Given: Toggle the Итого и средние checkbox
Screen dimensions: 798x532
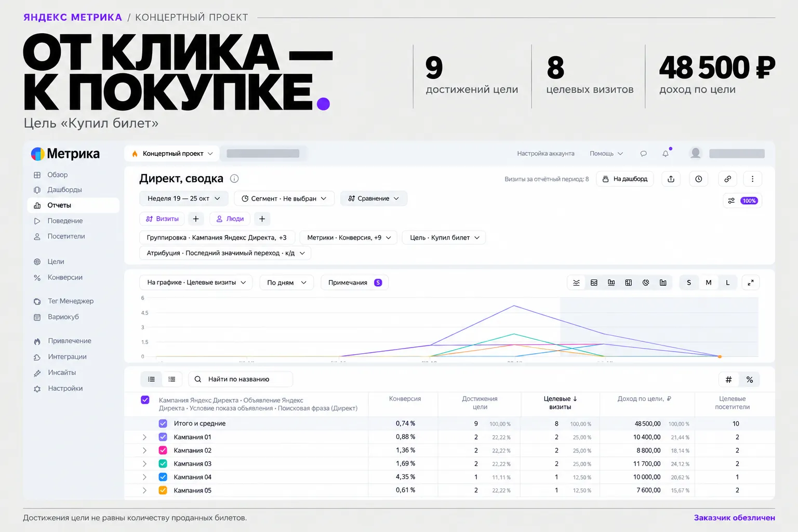Looking at the screenshot, I should 163,423.
